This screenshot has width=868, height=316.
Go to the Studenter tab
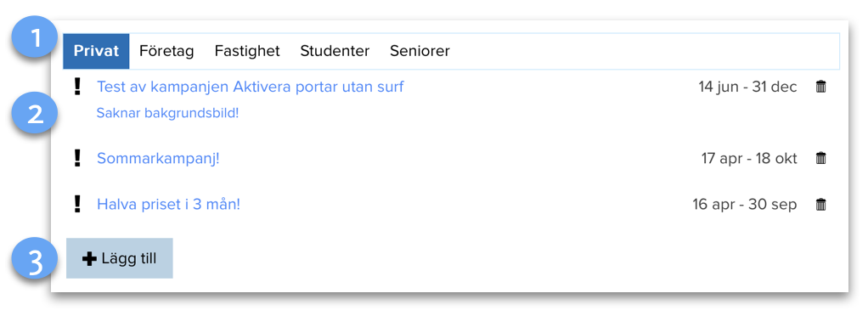pos(335,52)
